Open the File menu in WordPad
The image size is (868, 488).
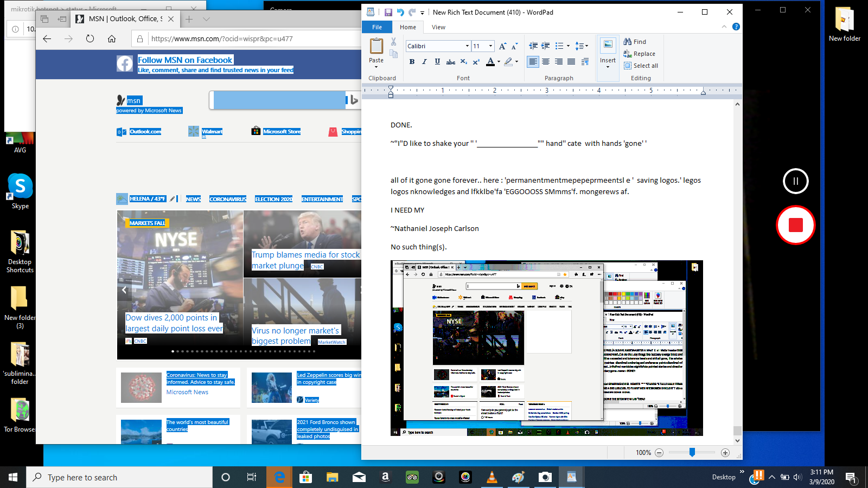click(x=377, y=27)
